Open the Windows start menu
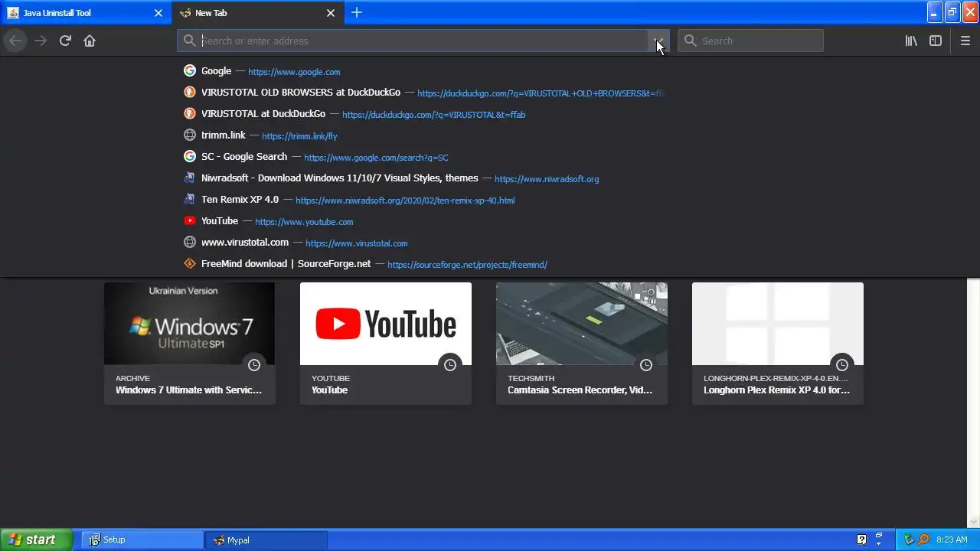The height and width of the screenshot is (551, 980). pyautogui.click(x=37, y=540)
